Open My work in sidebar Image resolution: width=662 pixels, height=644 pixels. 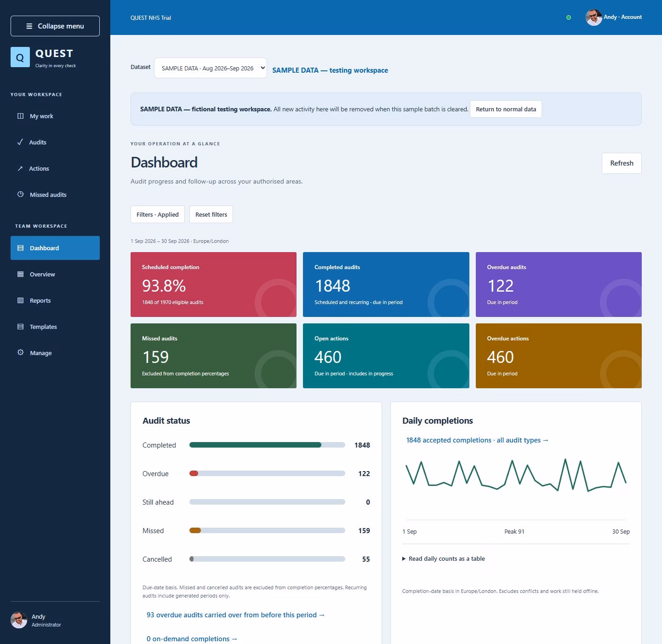tap(55, 116)
